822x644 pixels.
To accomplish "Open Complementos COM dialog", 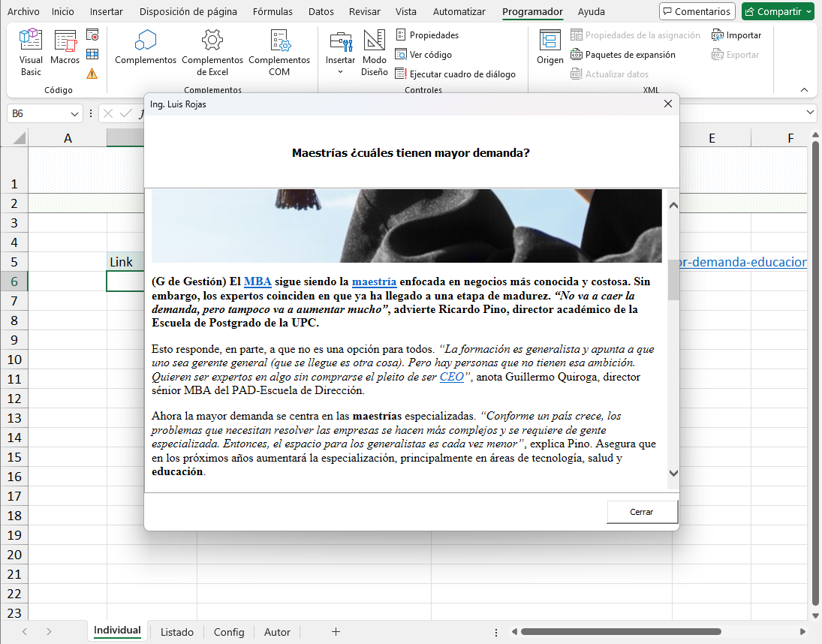I will pyautogui.click(x=279, y=53).
